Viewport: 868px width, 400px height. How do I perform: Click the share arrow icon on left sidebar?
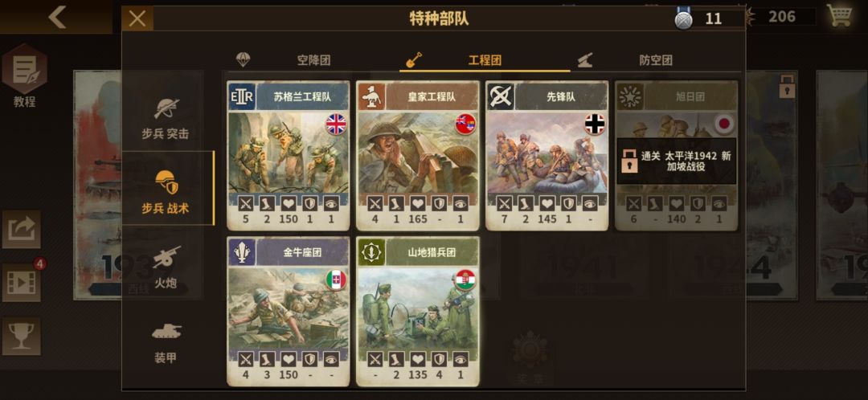click(x=22, y=229)
